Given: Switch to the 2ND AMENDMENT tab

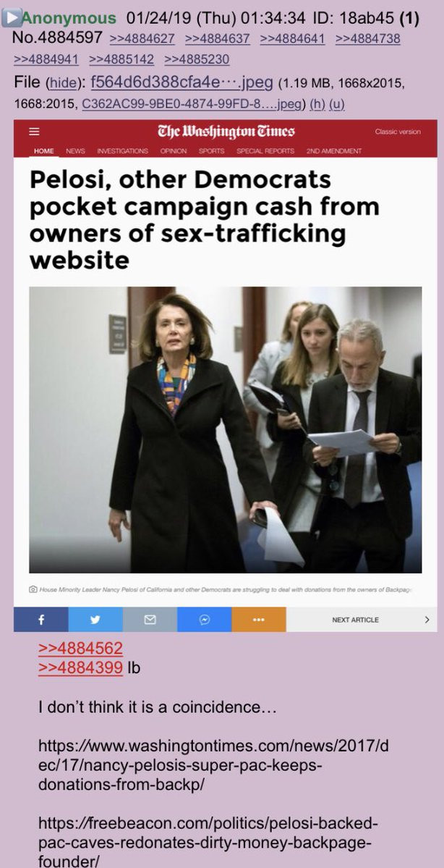Looking at the screenshot, I should [334, 151].
